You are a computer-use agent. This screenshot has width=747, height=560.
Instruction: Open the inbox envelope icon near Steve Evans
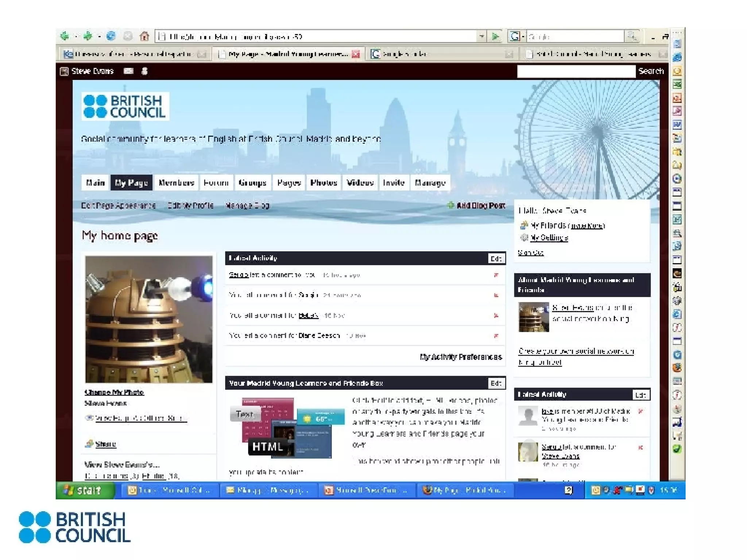tap(128, 71)
